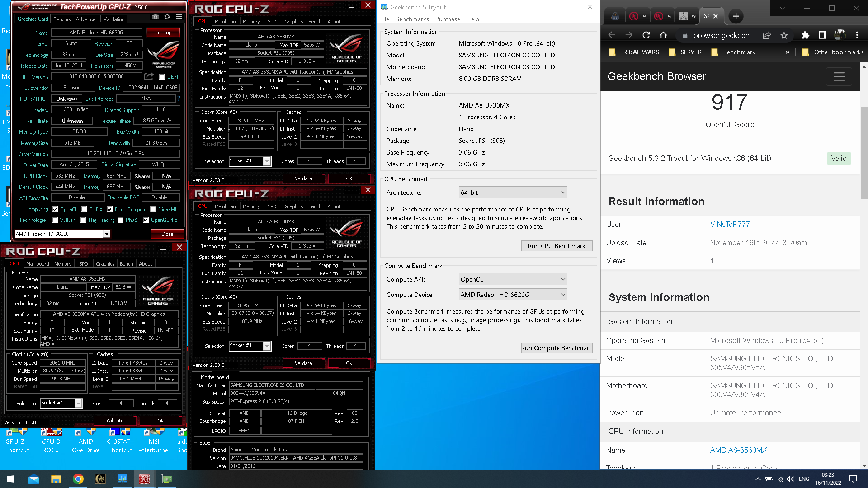Share this page from the address bar

point(767,35)
